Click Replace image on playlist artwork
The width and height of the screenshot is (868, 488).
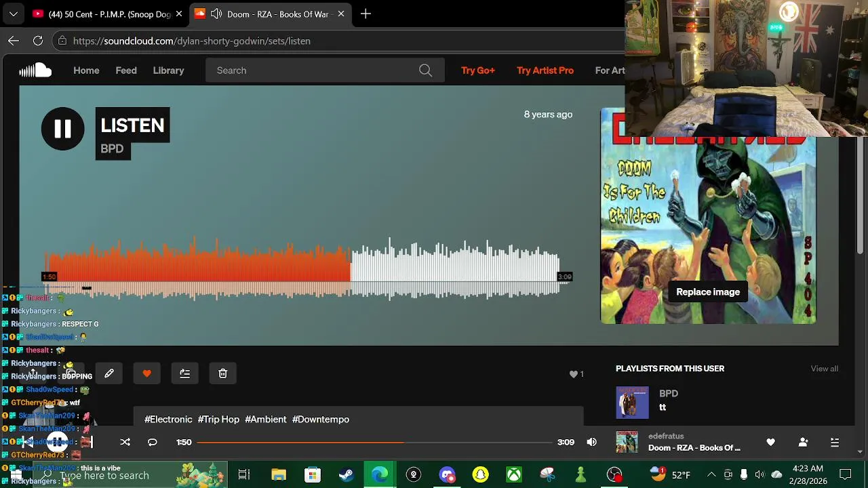coord(708,292)
